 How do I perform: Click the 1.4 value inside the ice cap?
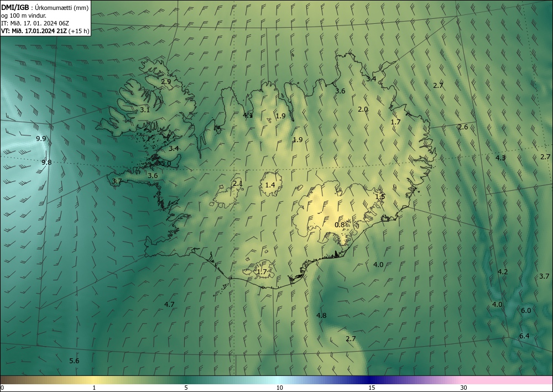270,185
